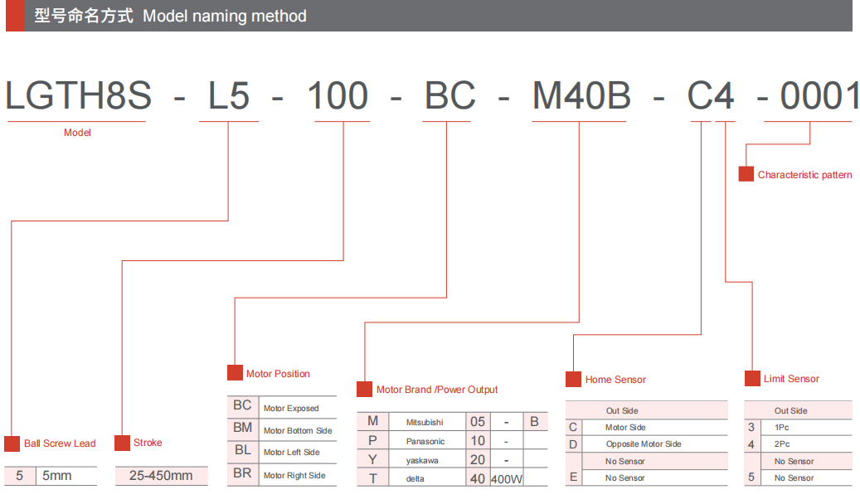Click the 25-450mm stroke range cell
The height and width of the screenshot is (504, 860).
[161, 476]
